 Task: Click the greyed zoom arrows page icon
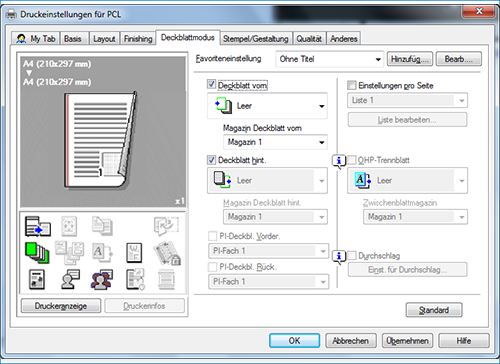[x=69, y=226]
